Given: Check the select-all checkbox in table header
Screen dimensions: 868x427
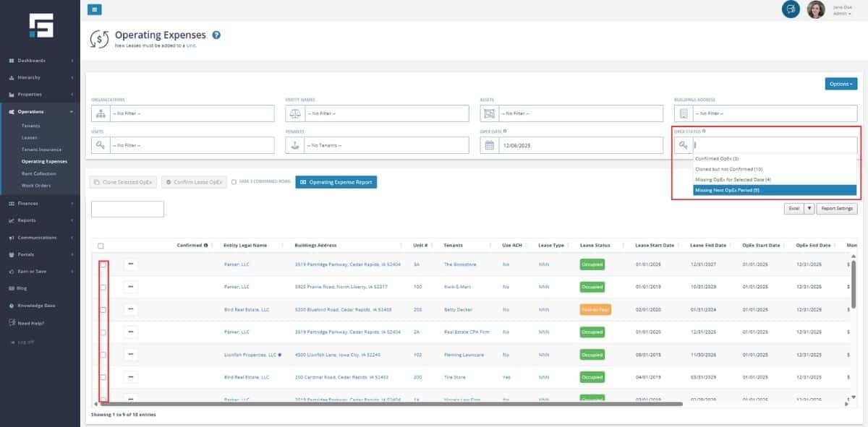Looking at the screenshot, I should [x=101, y=246].
